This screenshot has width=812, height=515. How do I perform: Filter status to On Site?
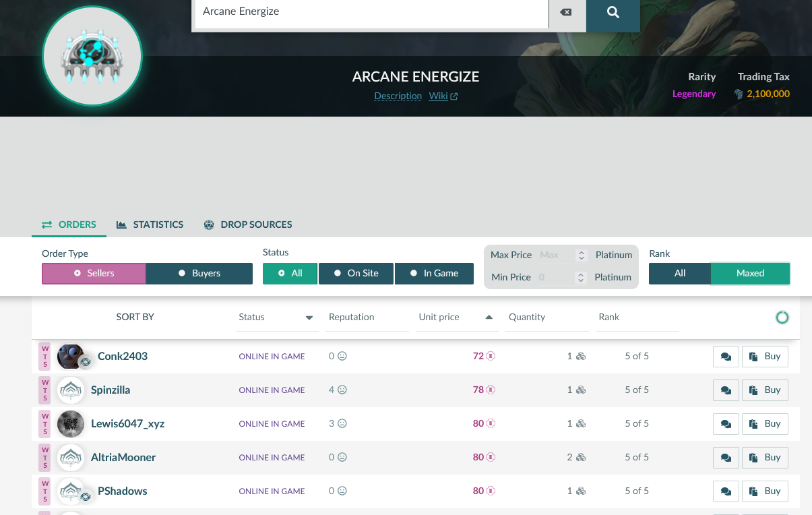tap(356, 273)
